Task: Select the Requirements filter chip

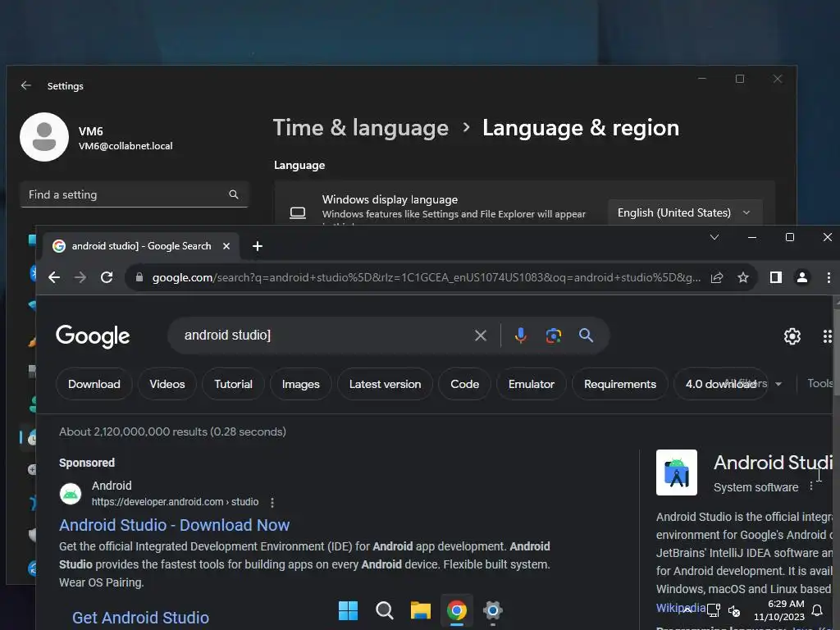Action: 620,384
